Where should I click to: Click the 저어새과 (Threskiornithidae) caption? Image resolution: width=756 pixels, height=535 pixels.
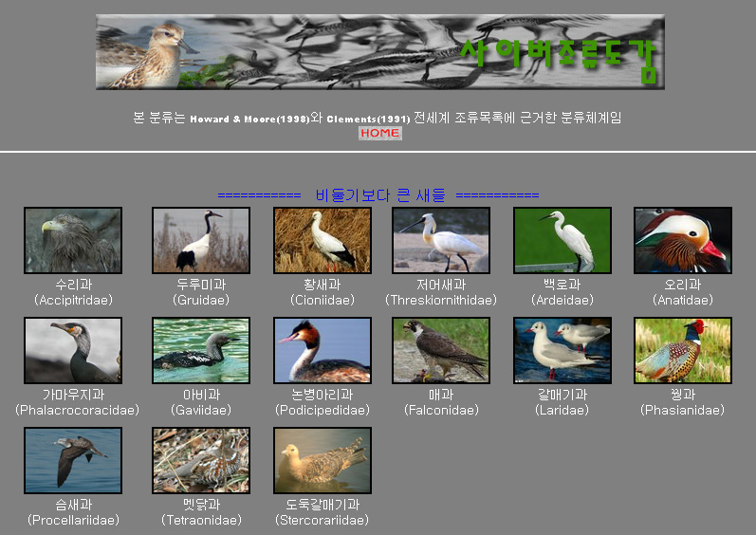(441, 292)
